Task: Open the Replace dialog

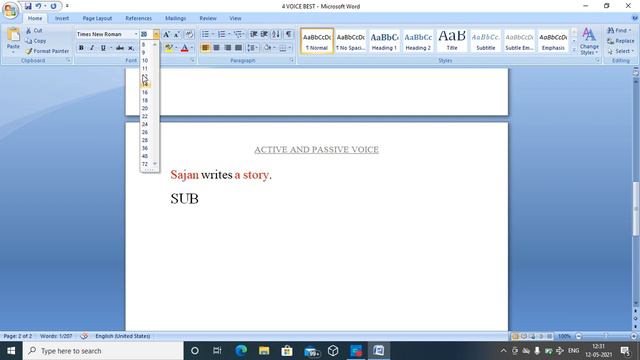Action: (620, 41)
